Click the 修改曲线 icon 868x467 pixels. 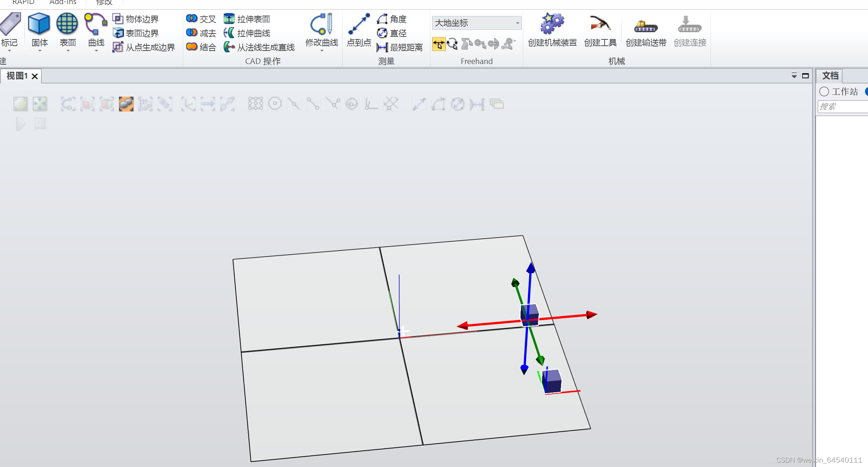point(321,24)
